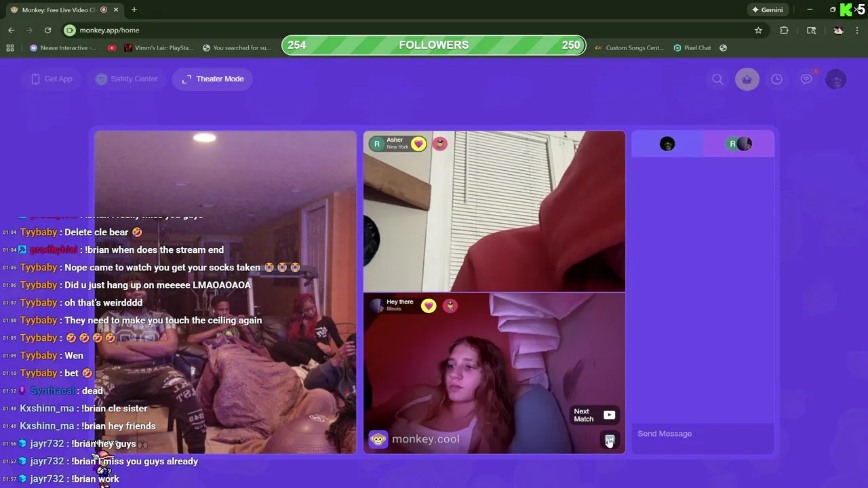Open the Safety Center

127,79
